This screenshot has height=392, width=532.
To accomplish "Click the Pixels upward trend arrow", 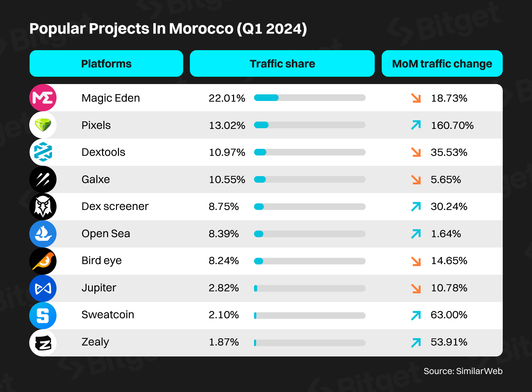I will 416,125.
